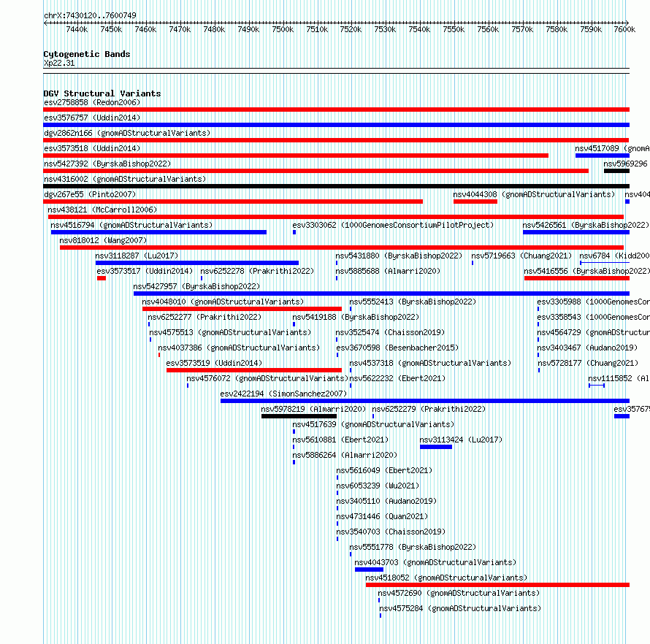
Task: Open nsv4731446 (Quan2021) label
Action: [x=382, y=516]
